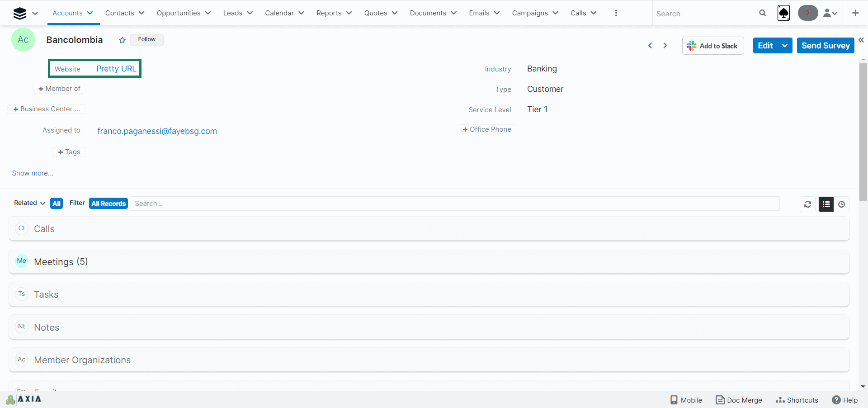Click the vertical page scrollbar
The image size is (868, 408).
863,132
